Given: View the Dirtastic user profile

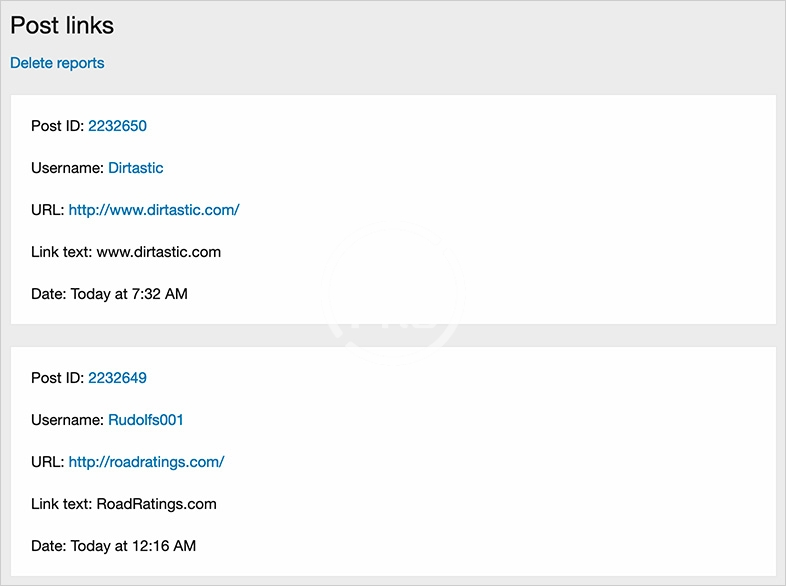Looking at the screenshot, I should [x=135, y=168].
